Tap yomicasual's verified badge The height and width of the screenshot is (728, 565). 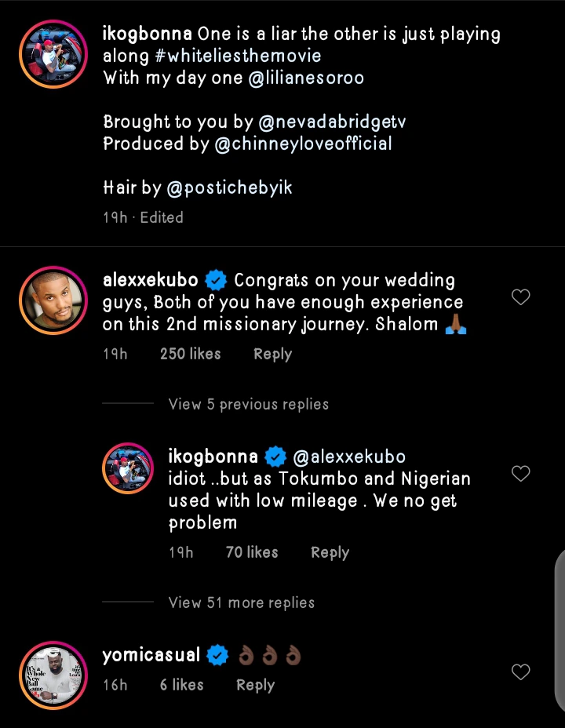pyautogui.click(x=219, y=655)
